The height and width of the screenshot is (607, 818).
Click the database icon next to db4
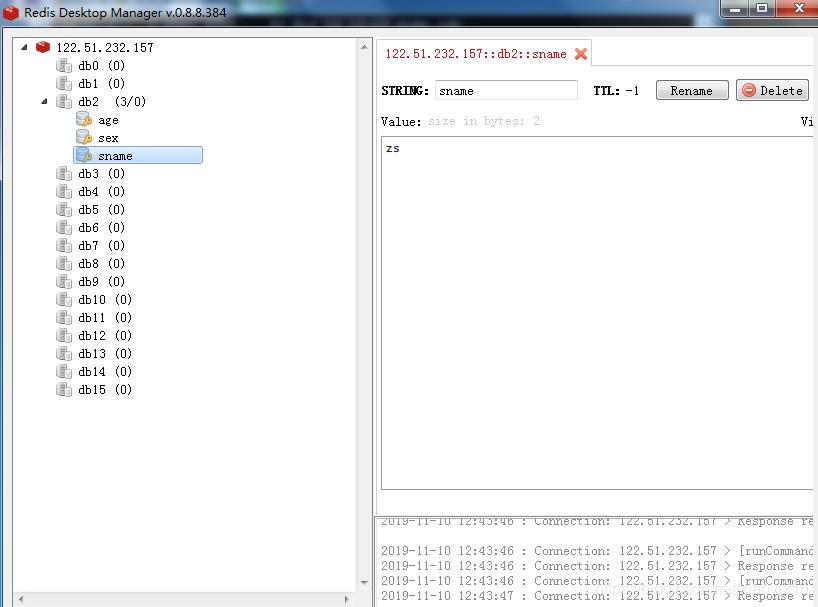64,192
